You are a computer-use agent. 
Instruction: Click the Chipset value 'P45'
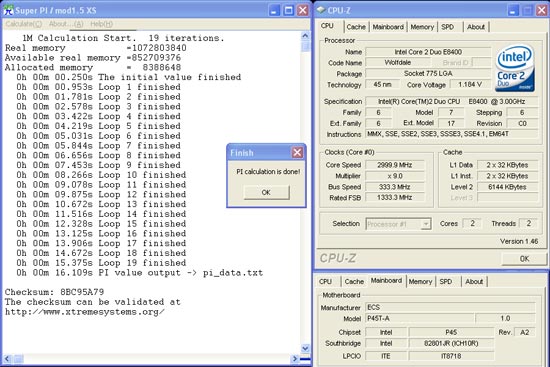click(x=451, y=332)
